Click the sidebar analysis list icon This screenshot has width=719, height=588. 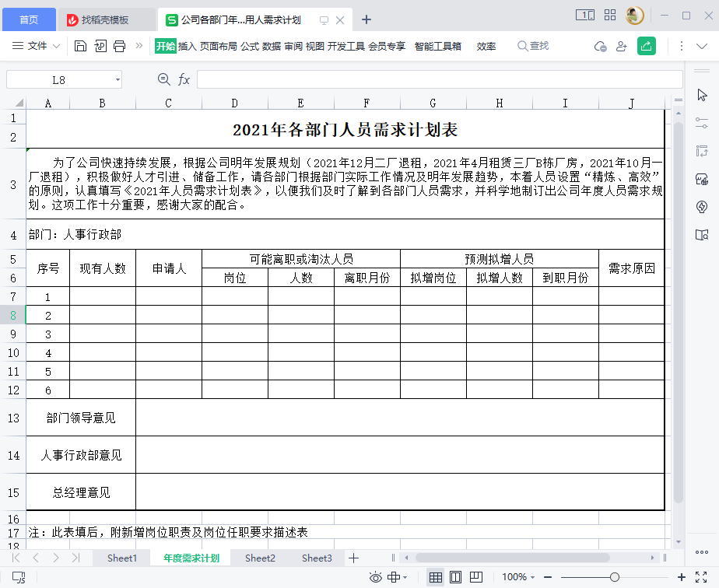click(x=702, y=151)
